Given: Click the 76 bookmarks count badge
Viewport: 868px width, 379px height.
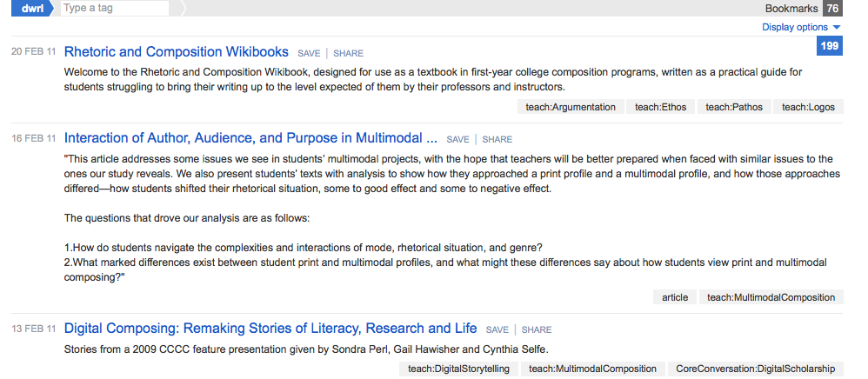Looking at the screenshot, I should click(832, 9).
